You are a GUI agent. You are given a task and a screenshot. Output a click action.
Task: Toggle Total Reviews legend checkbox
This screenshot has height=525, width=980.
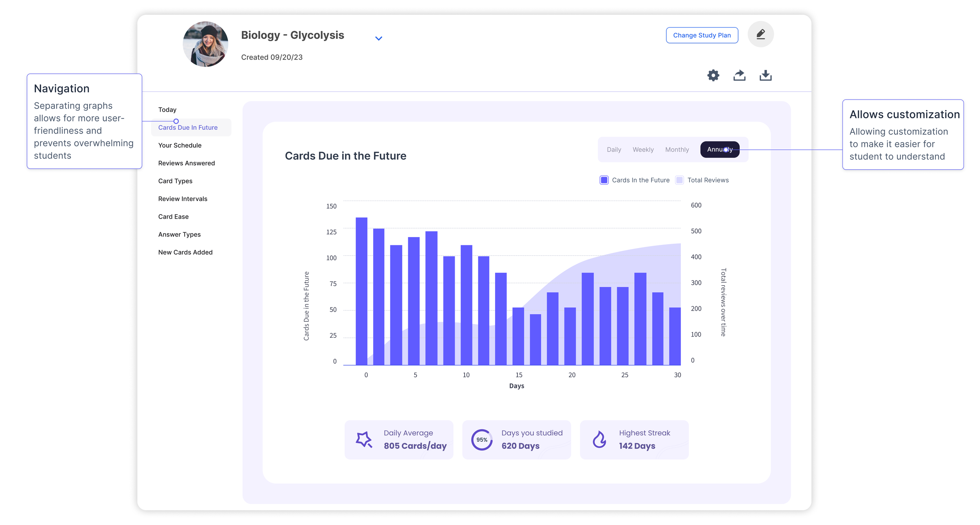click(x=680, y=180)
